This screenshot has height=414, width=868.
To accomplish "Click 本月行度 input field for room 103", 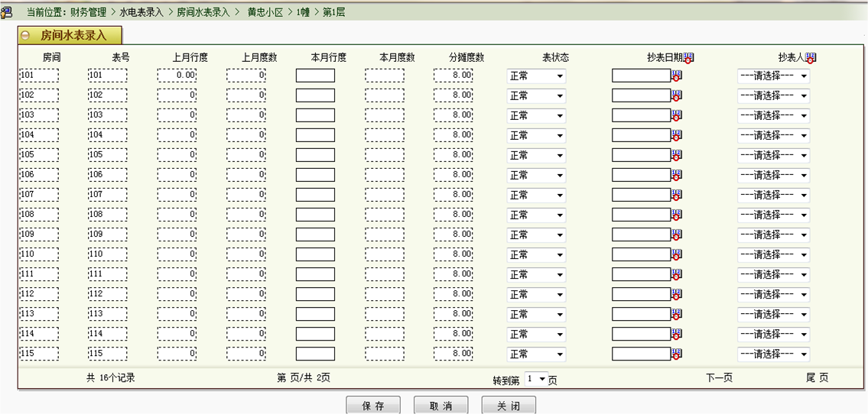I will click(x=315, y=115).
